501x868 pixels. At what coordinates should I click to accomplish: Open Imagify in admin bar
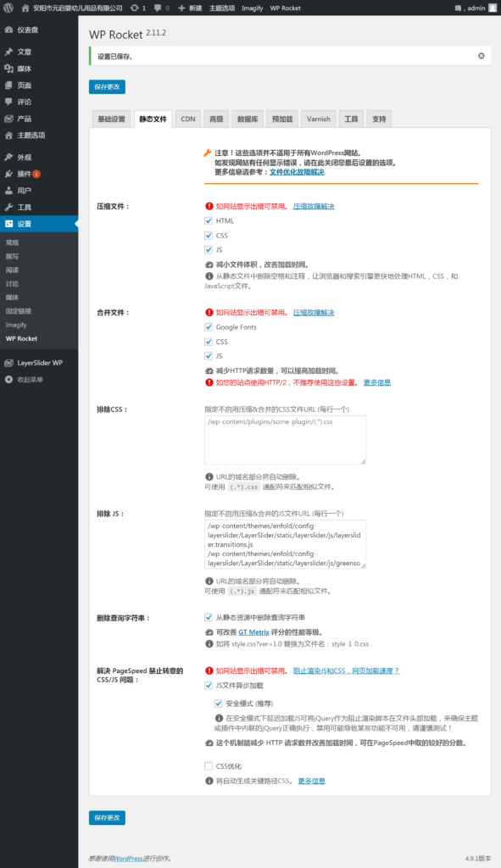[x=253, y=8]
